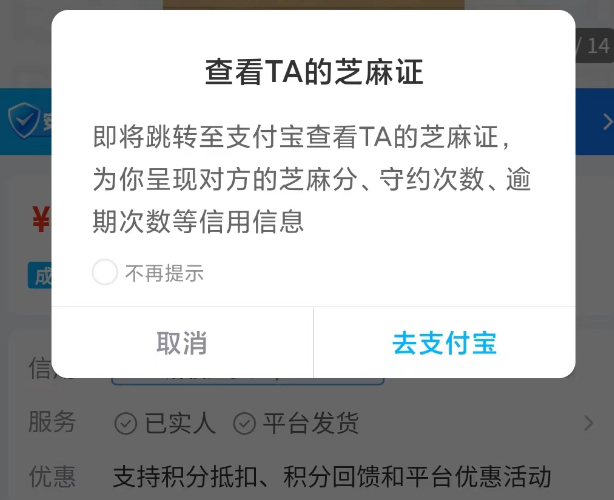This screenshot has height=500, width=614.
Task: Expand the blue banner's right chevron
Action: pos(607,122)
